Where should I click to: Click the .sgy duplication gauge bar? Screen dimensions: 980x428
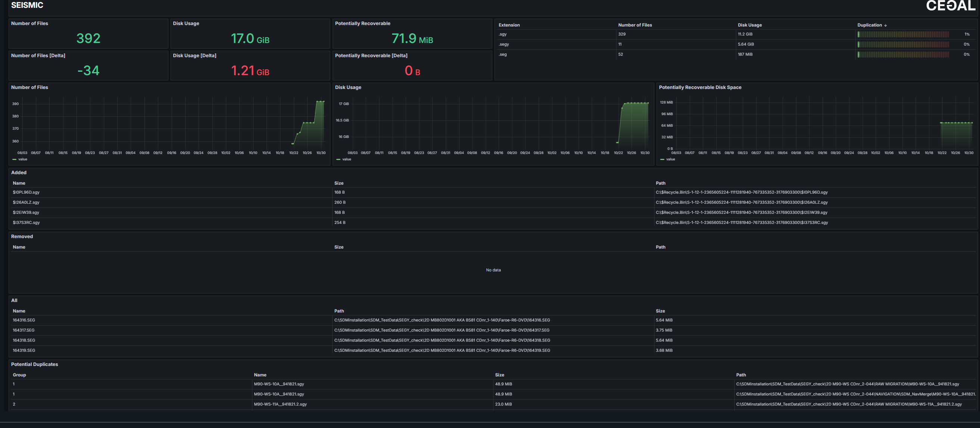(903, 34)
